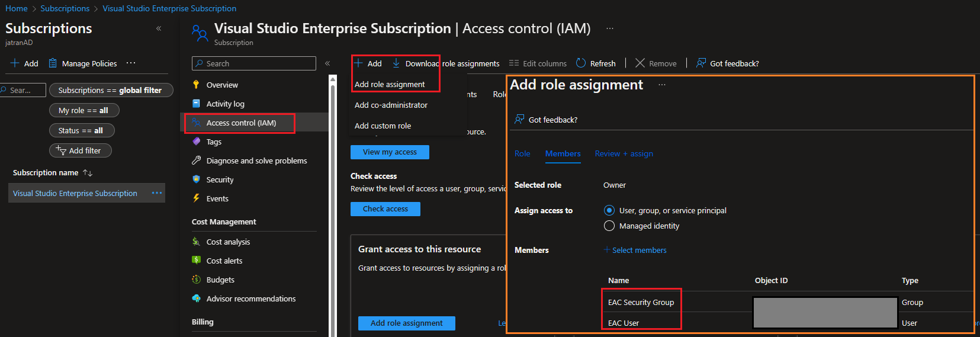Image resolution: width=980 pixels, height=337 pixels.
Task: Click the Remove X icon
Action: (x=640, y=63)
